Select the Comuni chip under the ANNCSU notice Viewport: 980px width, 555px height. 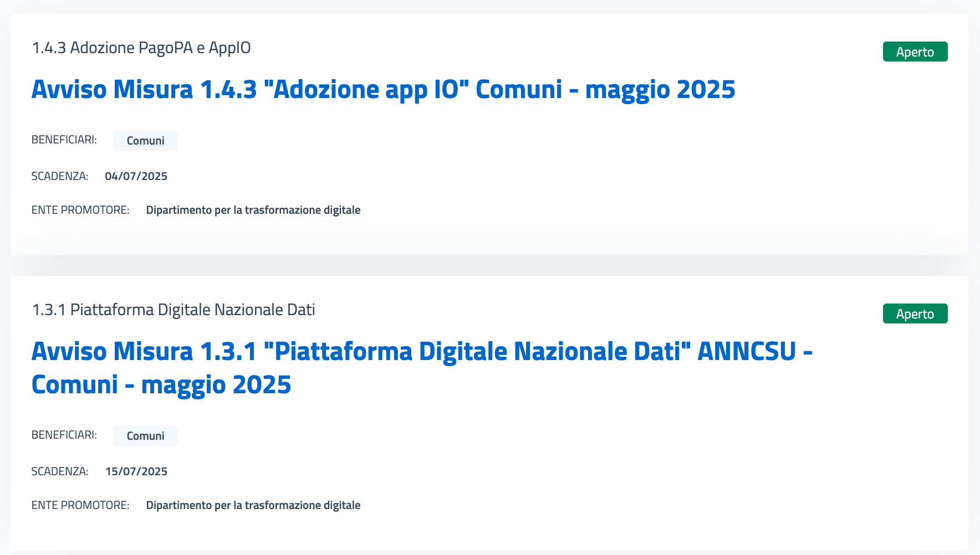(x=146, y=436)
